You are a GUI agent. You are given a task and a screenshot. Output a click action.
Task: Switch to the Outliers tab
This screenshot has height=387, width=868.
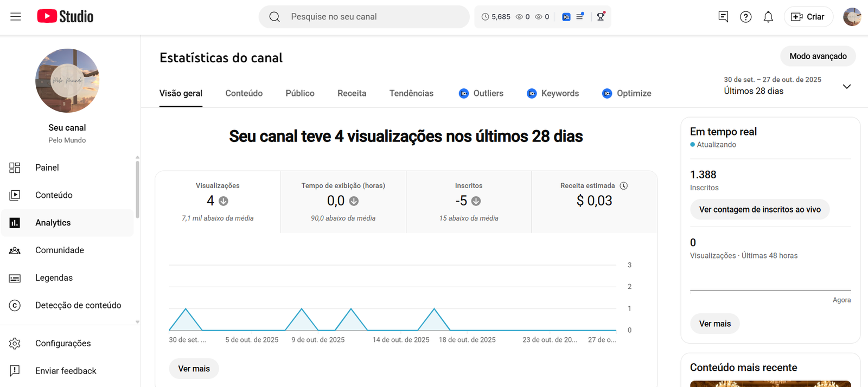pyautogui.click(x=481, y=93)
